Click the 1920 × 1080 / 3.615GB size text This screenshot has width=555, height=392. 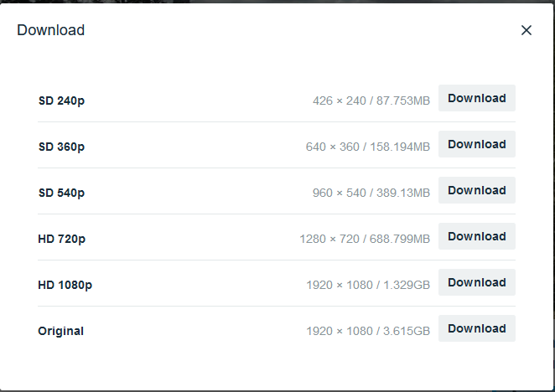pyautogui.click(x=367, y=331)
